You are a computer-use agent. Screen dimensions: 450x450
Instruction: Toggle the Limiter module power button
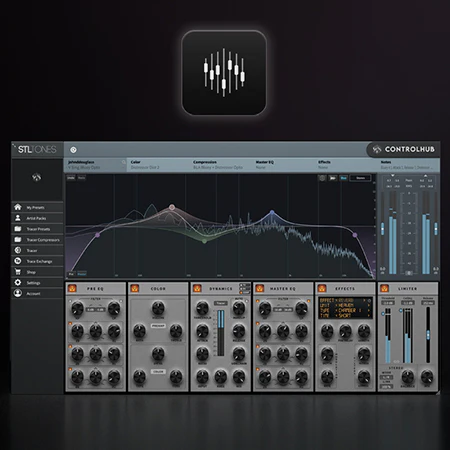coord(384,288)
